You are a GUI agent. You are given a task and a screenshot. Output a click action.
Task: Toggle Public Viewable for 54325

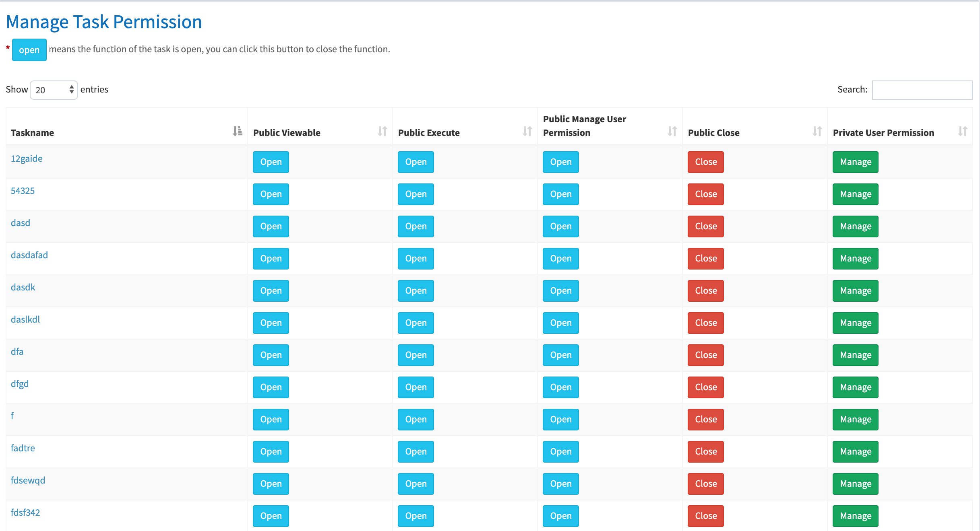271,194
